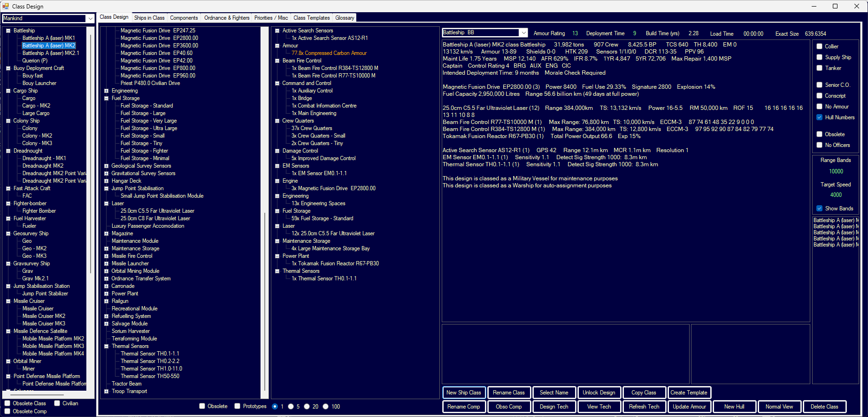Image resolution: width=868 pixels, height=417 pixels.
Task: Open the Class Templates tab
Action: pyautogui.click(x=311, y=18)
